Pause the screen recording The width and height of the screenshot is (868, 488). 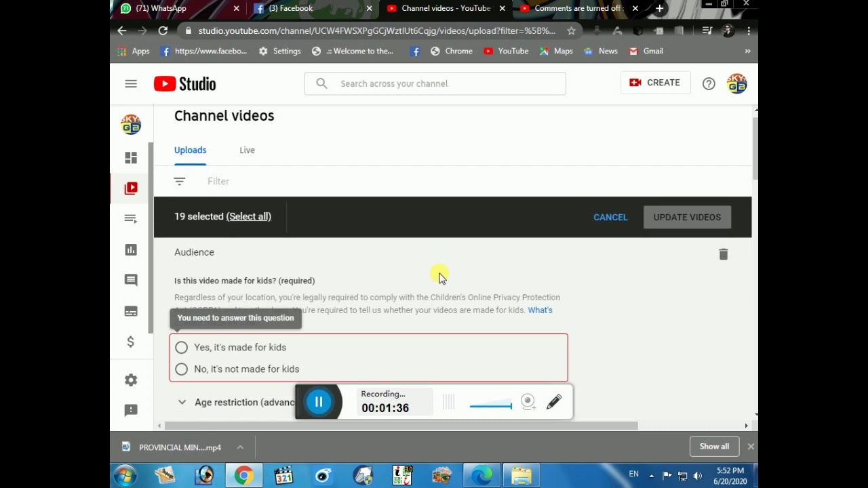pos(319,402)
